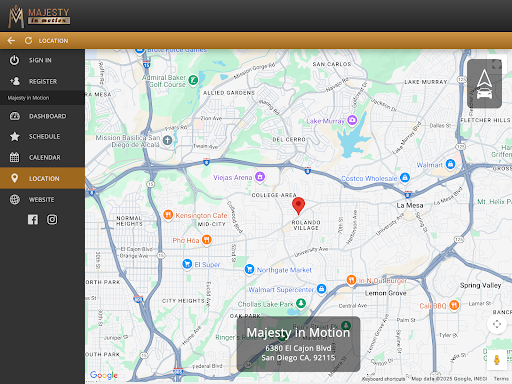
Task: Click the Schedule star icon
Action: tap(15, 136)
